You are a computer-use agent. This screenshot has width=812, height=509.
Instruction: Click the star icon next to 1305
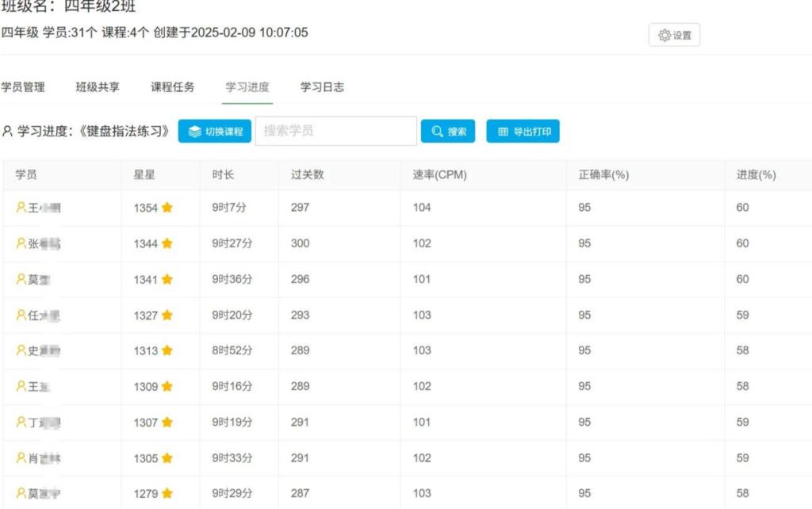(167, 458)
